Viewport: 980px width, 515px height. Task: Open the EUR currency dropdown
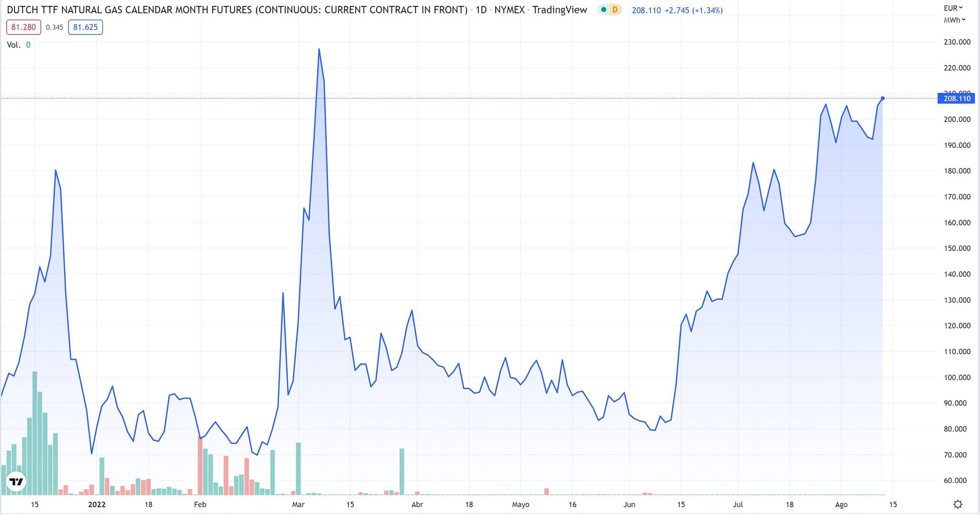click(953, 8)
